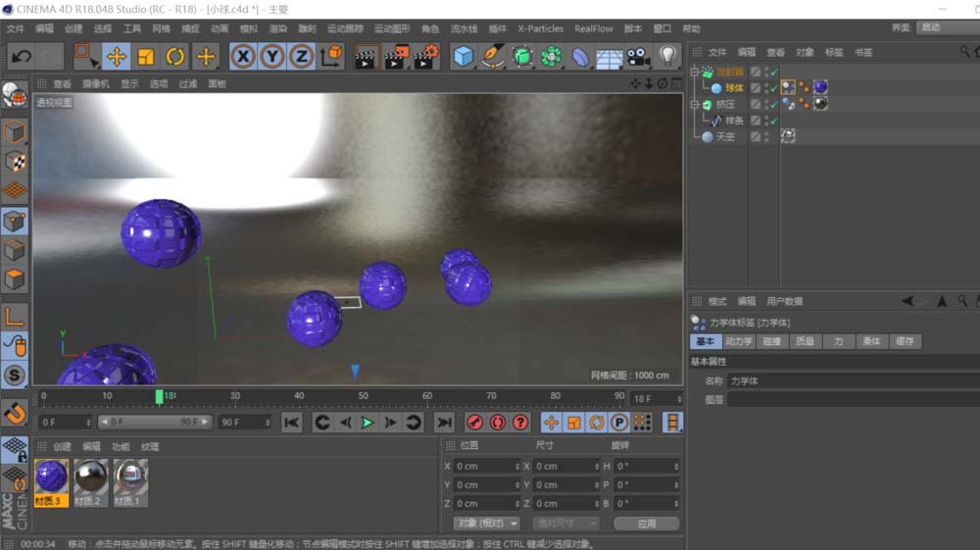
Task: Switch to the 碰撞 tab
Action: tap(772, 341)
